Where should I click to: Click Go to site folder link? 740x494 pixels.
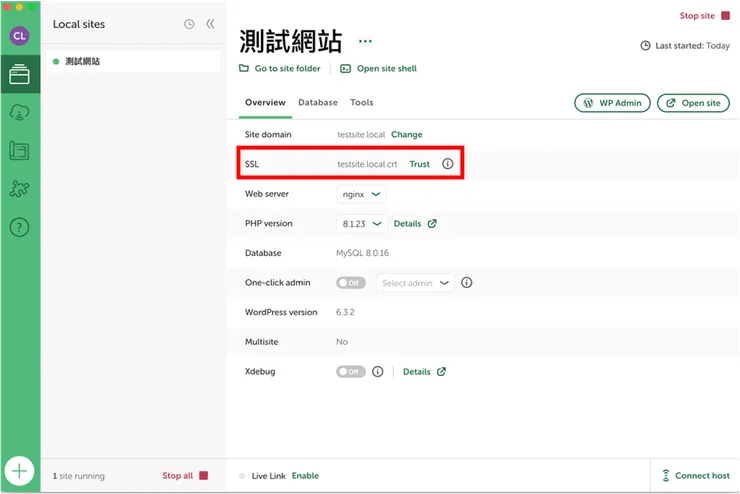287,68
